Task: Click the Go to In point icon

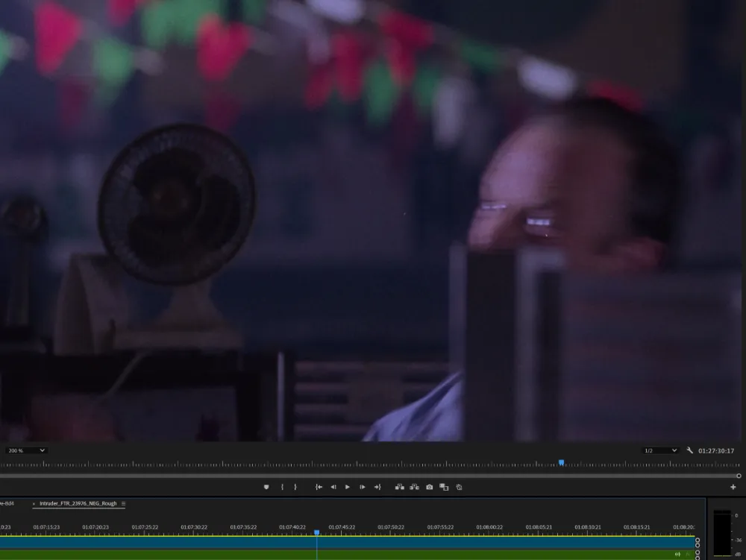Action: click(319, 487)
